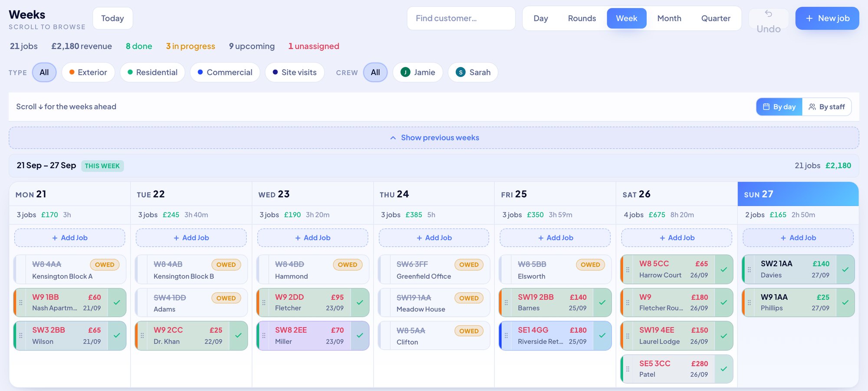This screenshot has width=868, height=391.
Task: Filter jobs by Site visits type
Action: tap(295, 72)
